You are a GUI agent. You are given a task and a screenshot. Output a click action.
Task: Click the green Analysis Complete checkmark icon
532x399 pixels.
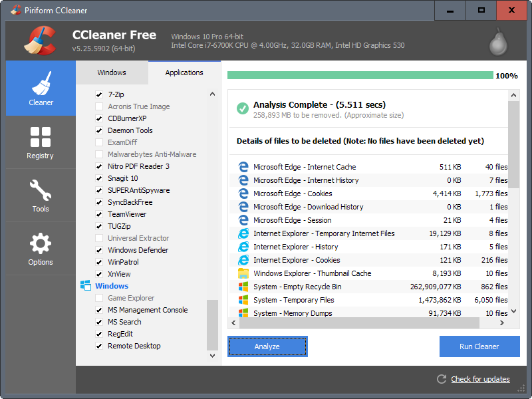pos(242,108)
